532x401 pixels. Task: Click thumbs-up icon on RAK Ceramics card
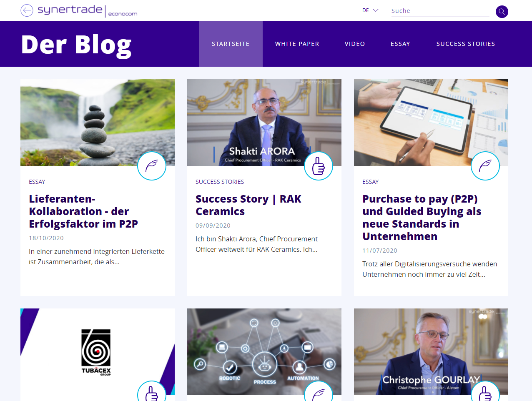[319, 166]
